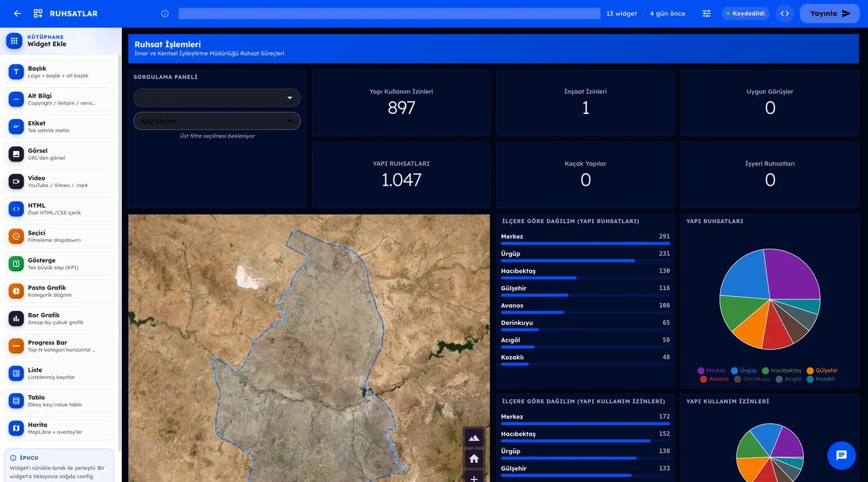Toggle Hacıbektaş in Yapı Ruhsatları legend
Viewport: 868px width, 482px height.
click(782, 370)
